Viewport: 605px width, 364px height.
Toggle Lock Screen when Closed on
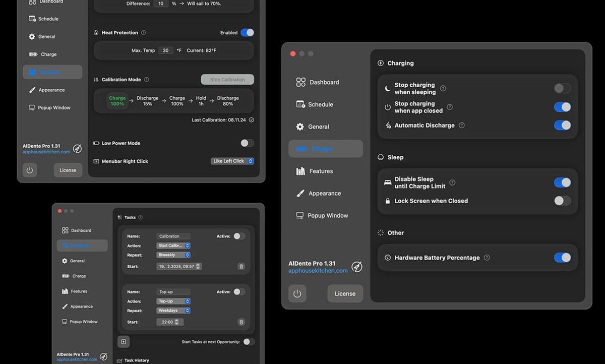pyautogui.click(x=562, y=201)
